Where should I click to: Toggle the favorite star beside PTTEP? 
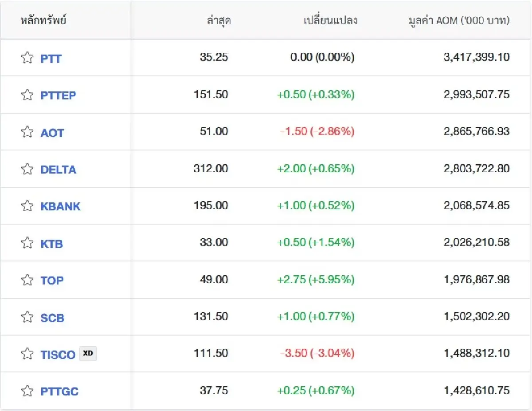coord(27,95)
